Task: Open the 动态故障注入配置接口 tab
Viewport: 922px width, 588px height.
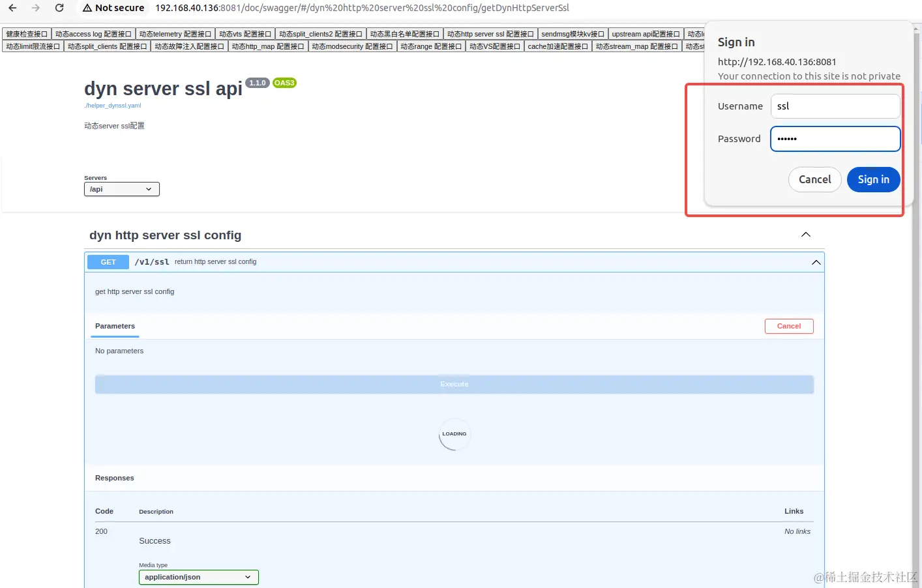Action: [189, 46]
